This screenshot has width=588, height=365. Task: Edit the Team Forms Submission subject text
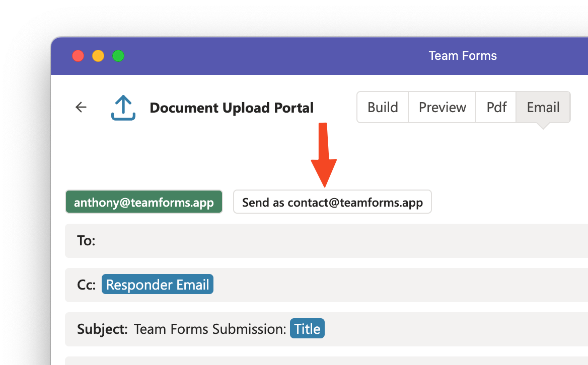210,329
